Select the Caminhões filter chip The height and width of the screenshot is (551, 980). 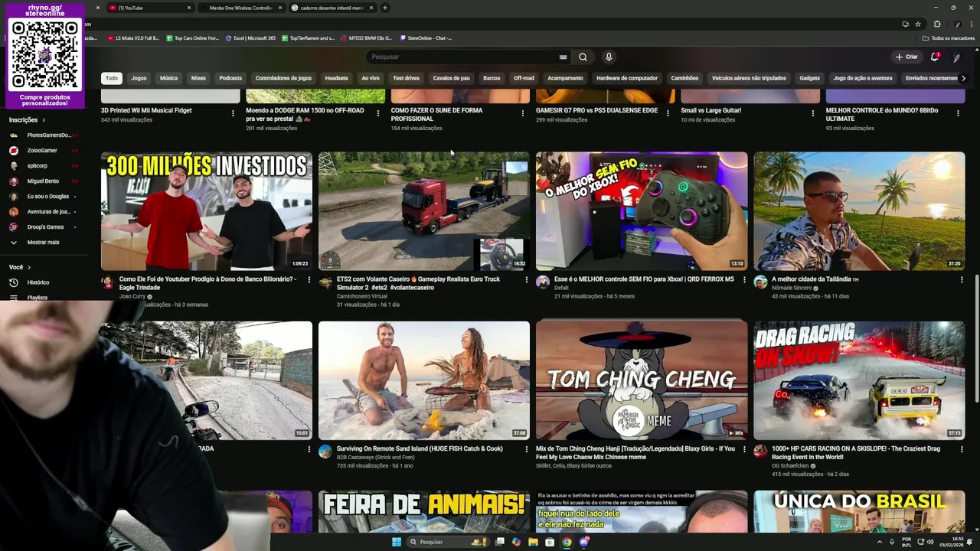(x=684, y=78)
